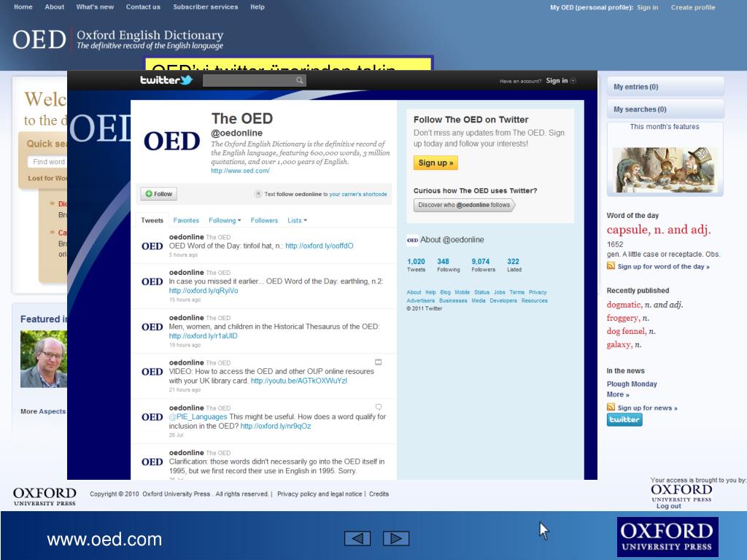Open froggery, n. entry
The height and width of the screenshot is (560, 747).
click(x=627, y=318)
